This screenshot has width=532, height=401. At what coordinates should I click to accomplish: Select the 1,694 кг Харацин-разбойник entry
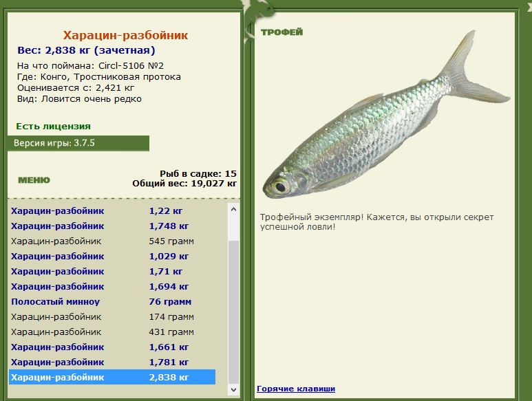[112, 287]
